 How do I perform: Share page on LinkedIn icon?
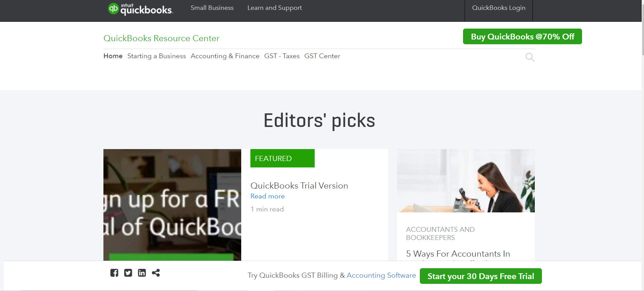click(142, 273)
